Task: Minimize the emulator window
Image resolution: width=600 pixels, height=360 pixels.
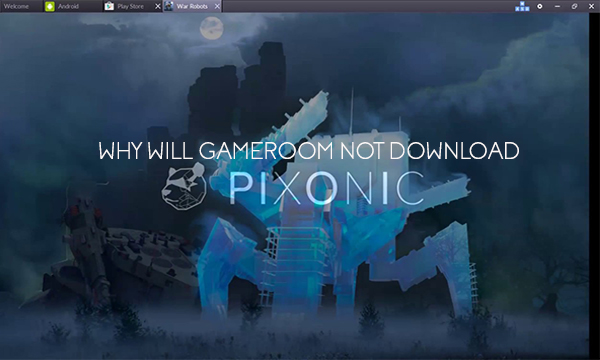Action: coord(557,6)
